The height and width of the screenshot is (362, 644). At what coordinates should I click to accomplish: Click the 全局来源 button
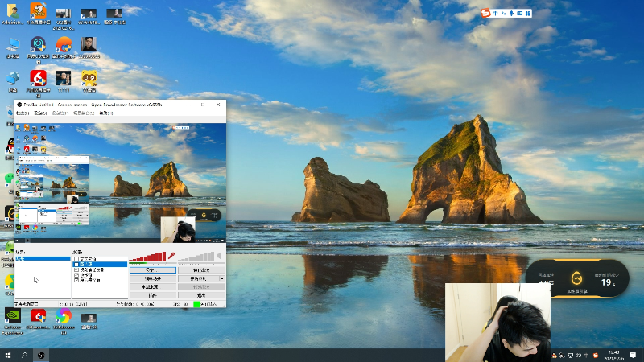point(153,287)
